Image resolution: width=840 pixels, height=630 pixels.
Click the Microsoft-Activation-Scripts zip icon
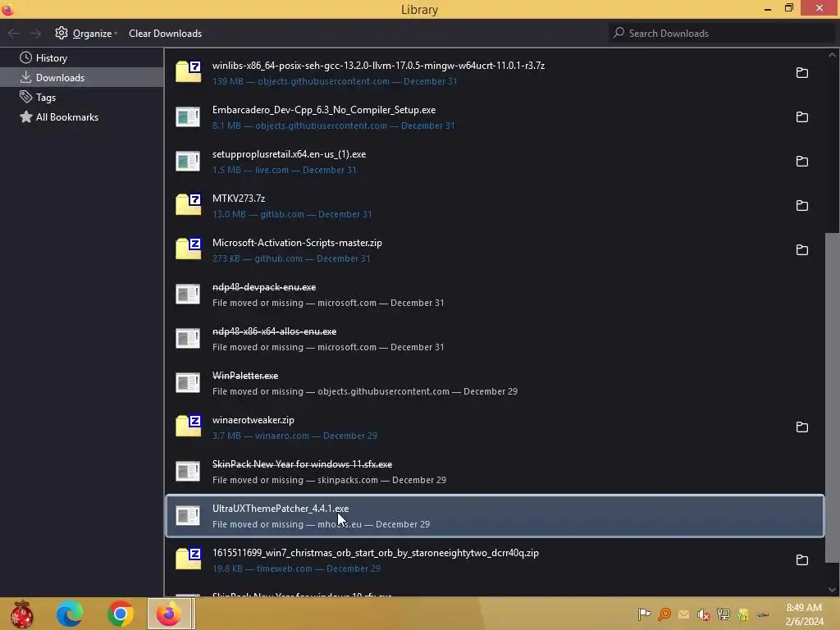[x=188, y=249]
